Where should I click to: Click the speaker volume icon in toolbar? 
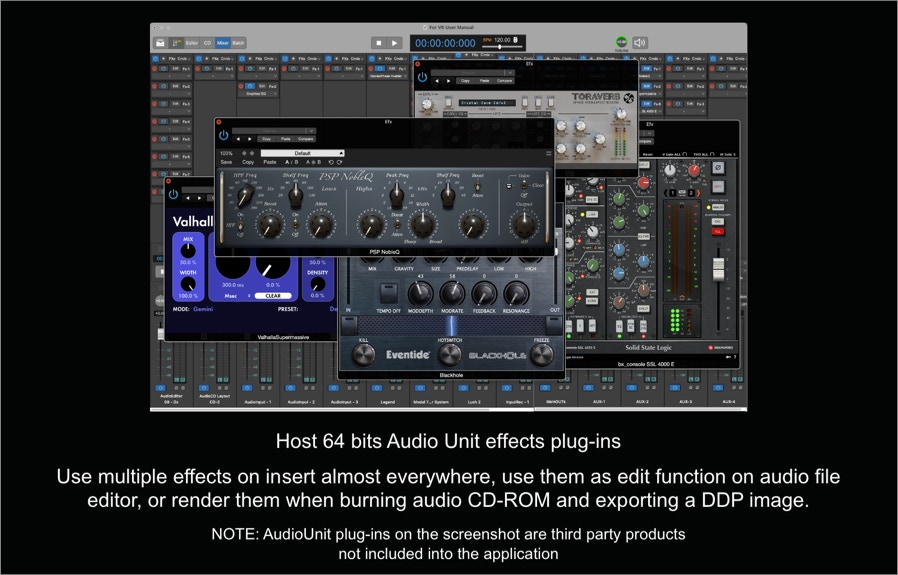click(x=640, y=43)
